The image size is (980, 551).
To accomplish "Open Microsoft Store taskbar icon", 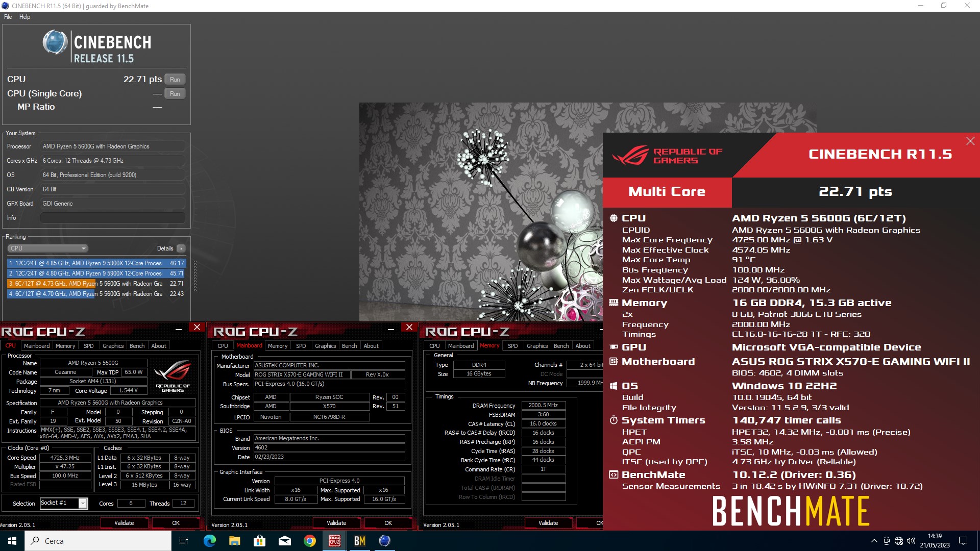I will click(259, 541).
